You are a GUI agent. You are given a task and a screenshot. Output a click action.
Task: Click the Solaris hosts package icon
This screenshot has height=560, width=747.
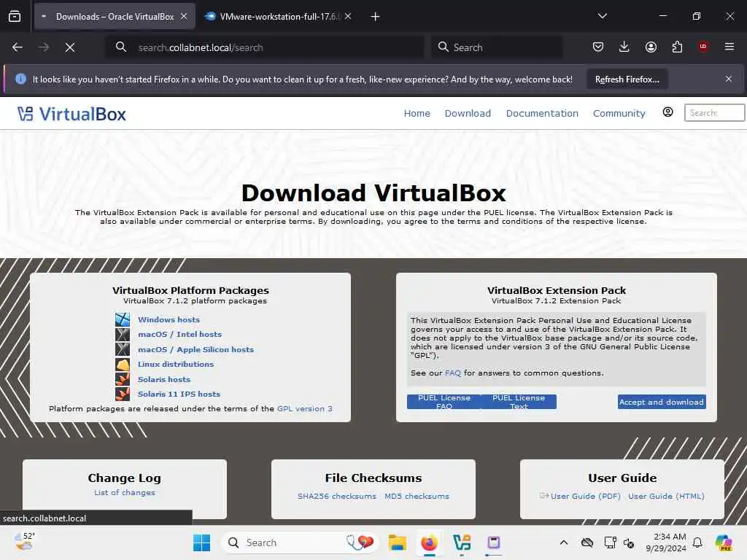(x=123, y=379)
